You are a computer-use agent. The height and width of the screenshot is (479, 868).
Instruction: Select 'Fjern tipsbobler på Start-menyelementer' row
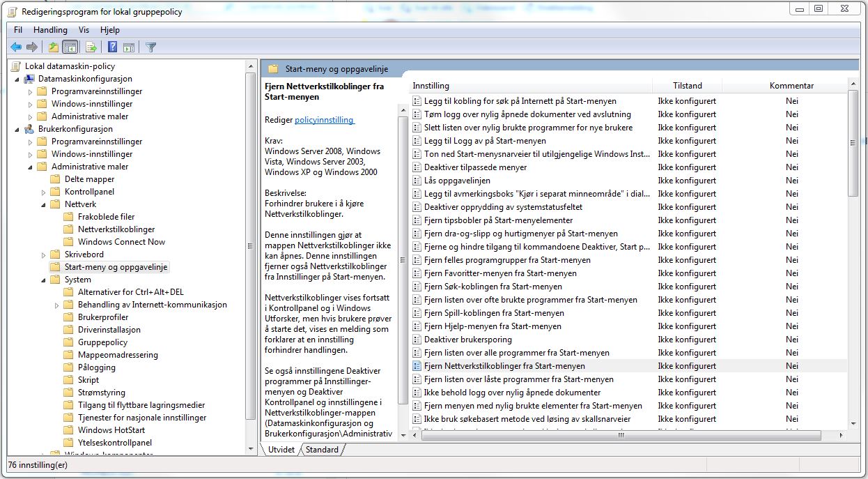[x=628, y=220]
